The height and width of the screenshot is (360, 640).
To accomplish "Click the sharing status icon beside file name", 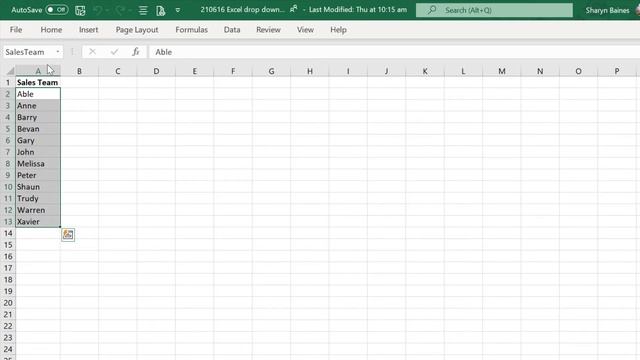I will click(293, 9).
